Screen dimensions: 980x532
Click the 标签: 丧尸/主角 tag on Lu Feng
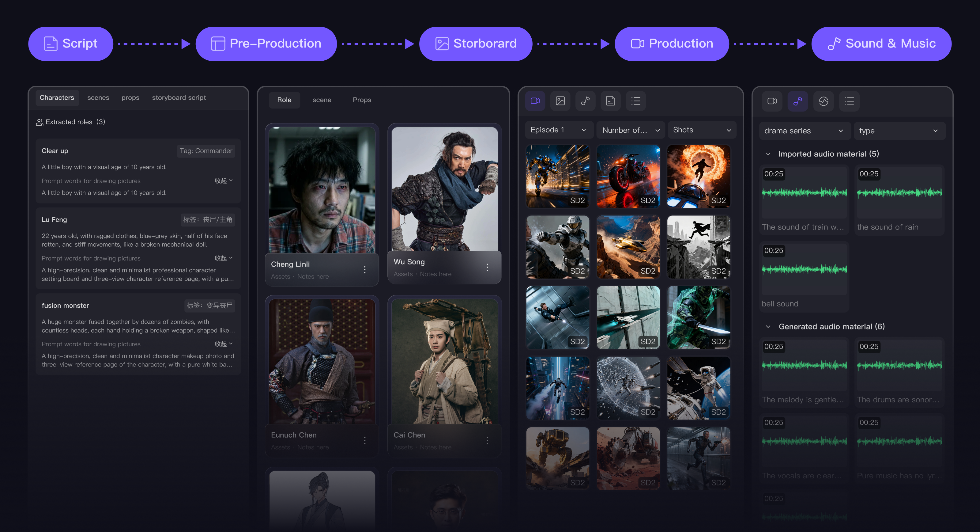pos(208,220)
